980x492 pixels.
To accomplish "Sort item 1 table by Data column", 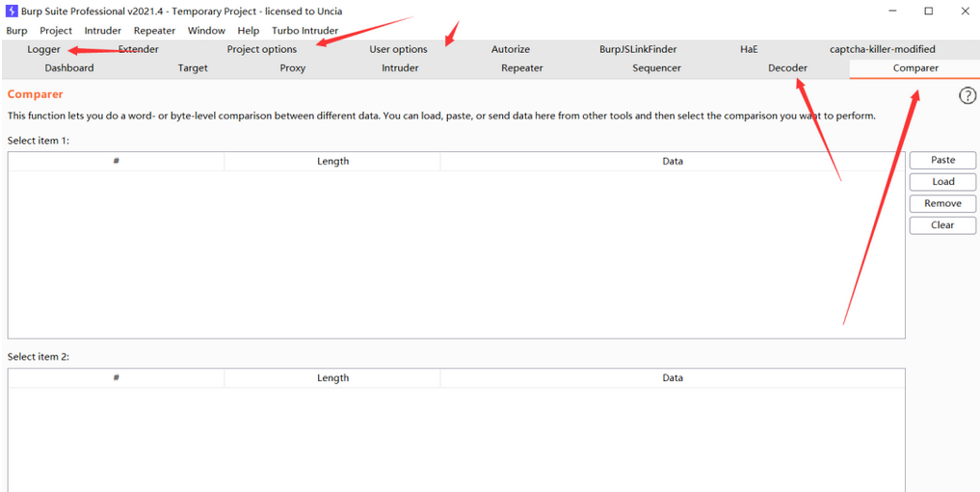I will [x=673, y=161].
